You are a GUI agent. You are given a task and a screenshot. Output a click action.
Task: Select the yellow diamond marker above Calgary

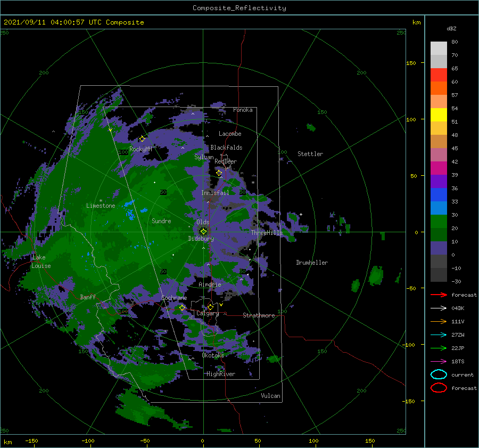(x=210, y=307)
